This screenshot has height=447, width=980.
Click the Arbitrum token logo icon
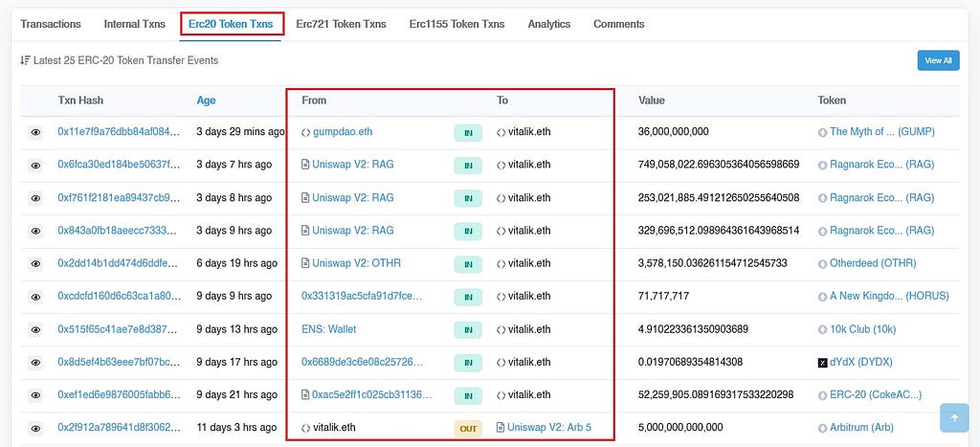click(822, 428)
